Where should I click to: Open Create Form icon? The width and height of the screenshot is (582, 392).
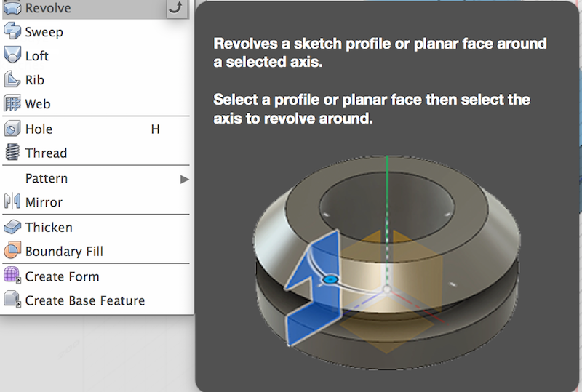(x=12, y=276)
